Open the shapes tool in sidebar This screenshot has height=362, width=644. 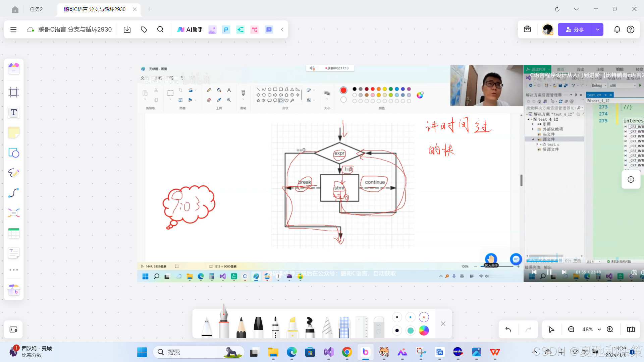14,153
